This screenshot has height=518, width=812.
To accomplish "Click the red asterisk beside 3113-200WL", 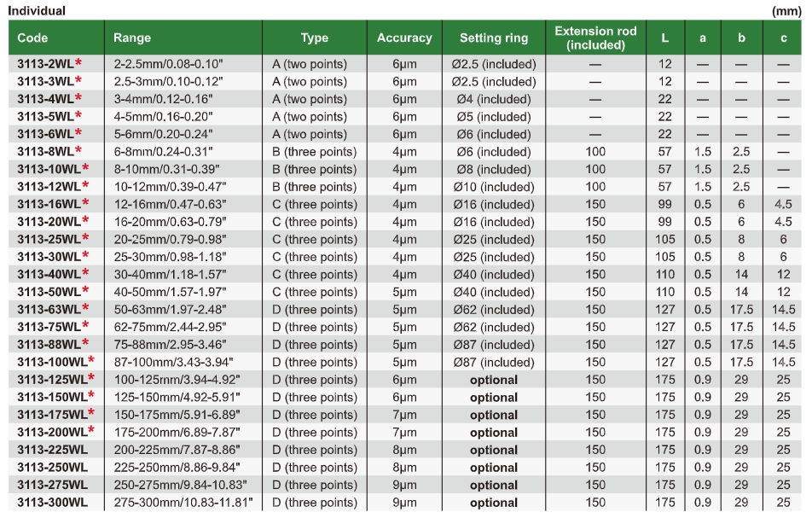I will tap(91, 430).
